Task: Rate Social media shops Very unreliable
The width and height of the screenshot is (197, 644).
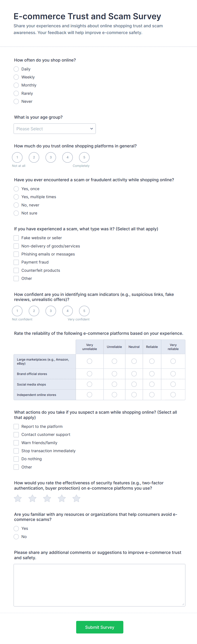Action: (89, 384)
